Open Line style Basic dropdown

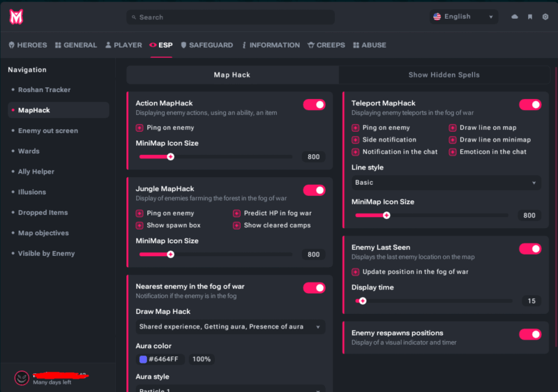click(446, 183)
